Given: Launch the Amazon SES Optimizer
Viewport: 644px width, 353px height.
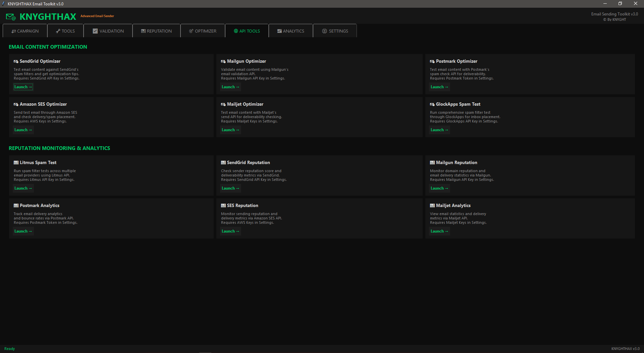Looking at the screenshot, I should tap(23, 130).
